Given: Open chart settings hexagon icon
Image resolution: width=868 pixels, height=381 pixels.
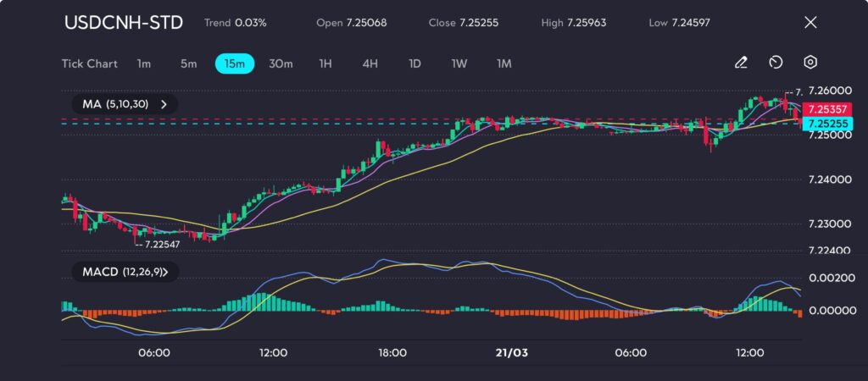Looking at the screenshot, I should [x=810, y=63].
